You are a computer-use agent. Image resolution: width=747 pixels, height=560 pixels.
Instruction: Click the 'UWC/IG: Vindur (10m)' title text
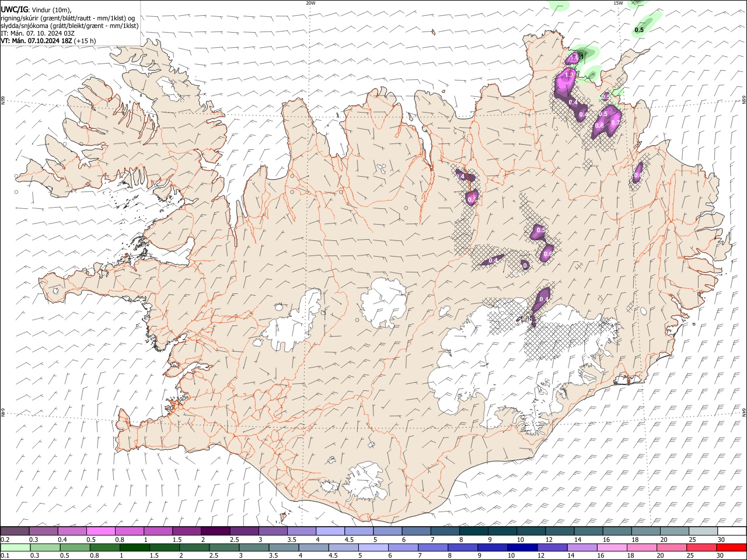pos(36,9)
